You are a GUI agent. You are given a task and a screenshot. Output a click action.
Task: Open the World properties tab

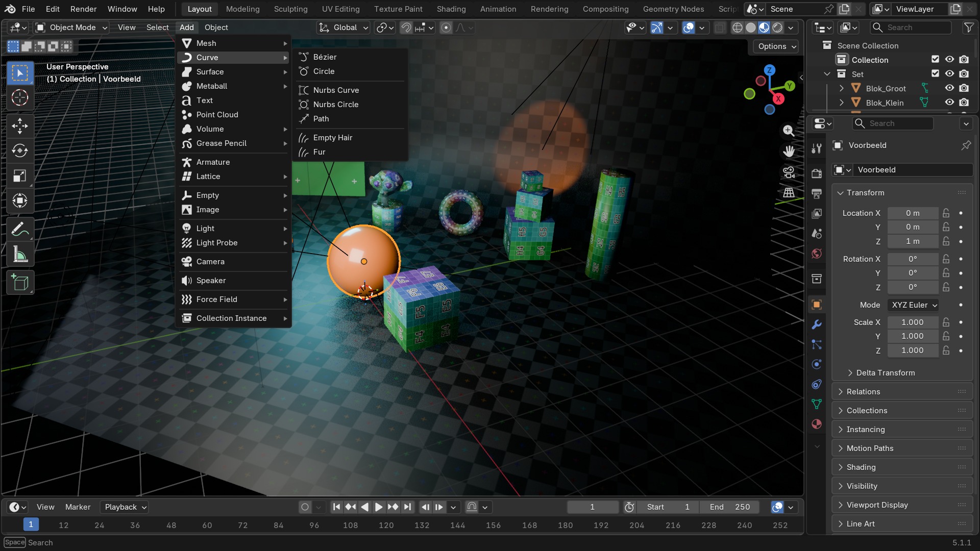pos(817,254)
